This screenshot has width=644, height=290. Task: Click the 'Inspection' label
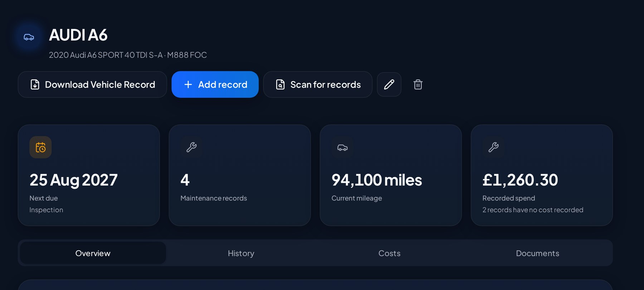tap(46, 210)
